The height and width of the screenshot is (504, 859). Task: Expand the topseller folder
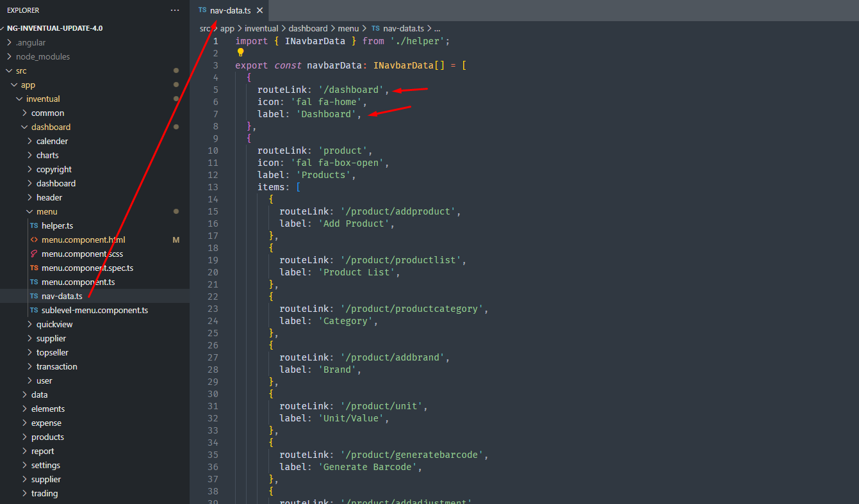coord(53,352)
